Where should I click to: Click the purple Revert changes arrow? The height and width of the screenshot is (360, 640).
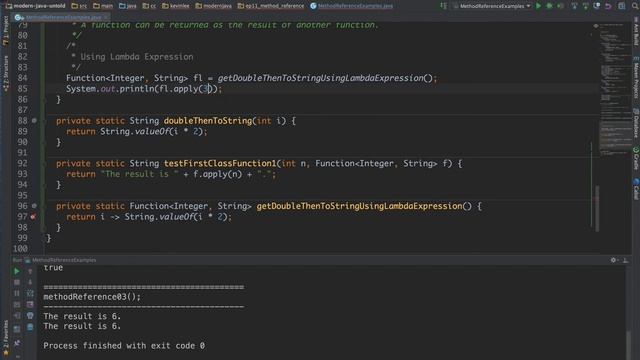tap(608, 6)
